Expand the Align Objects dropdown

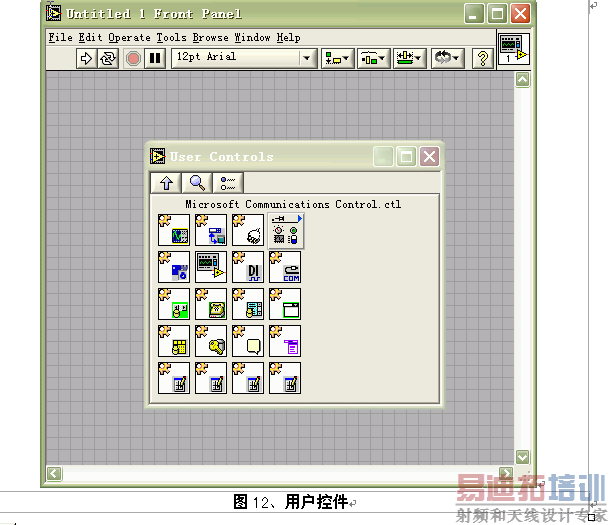click(337, 59)
